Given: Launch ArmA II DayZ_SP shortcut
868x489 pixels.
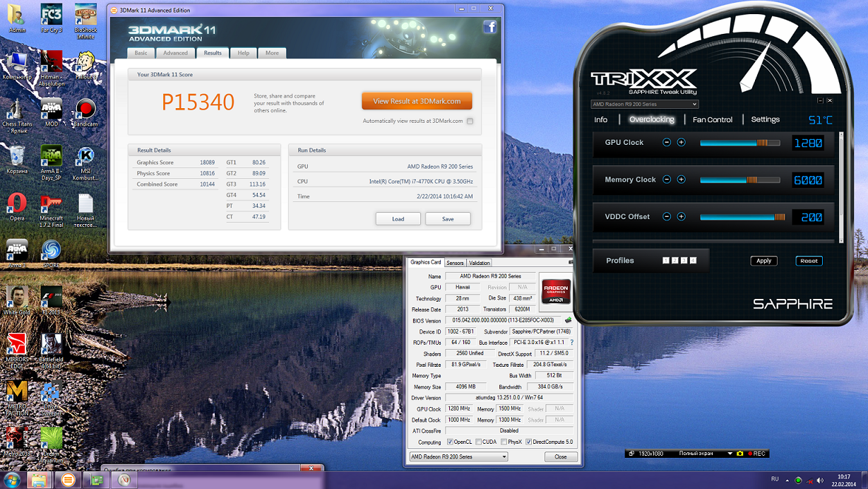Looking at the screenshot, I should (x=51, y=163).
